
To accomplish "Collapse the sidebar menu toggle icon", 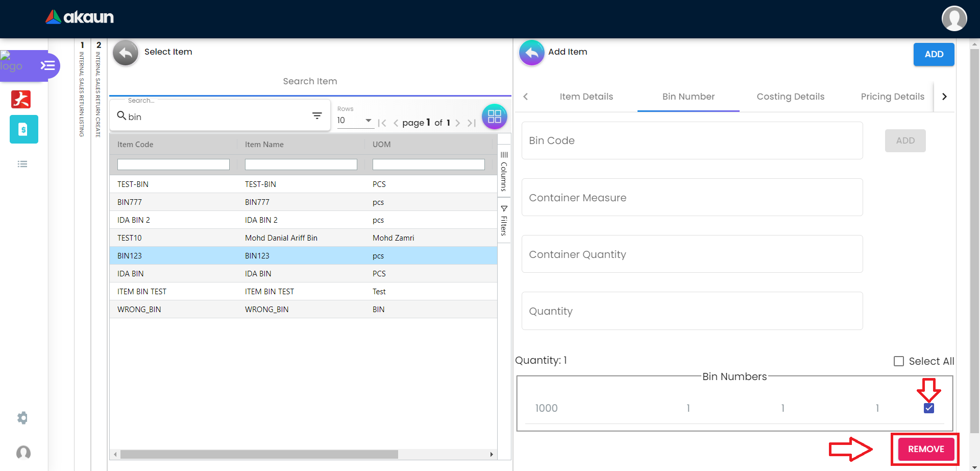I will click(x=47, y=65).
